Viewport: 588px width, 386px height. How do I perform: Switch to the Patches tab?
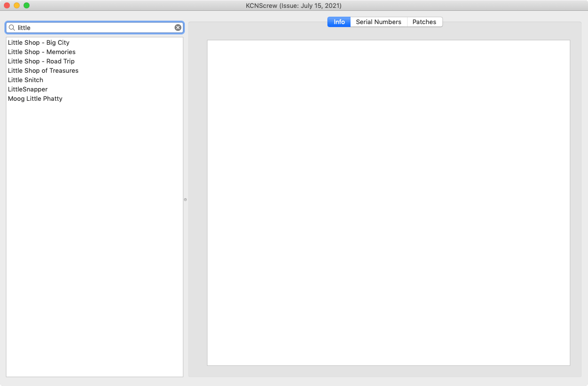click(x=424, y=22)
